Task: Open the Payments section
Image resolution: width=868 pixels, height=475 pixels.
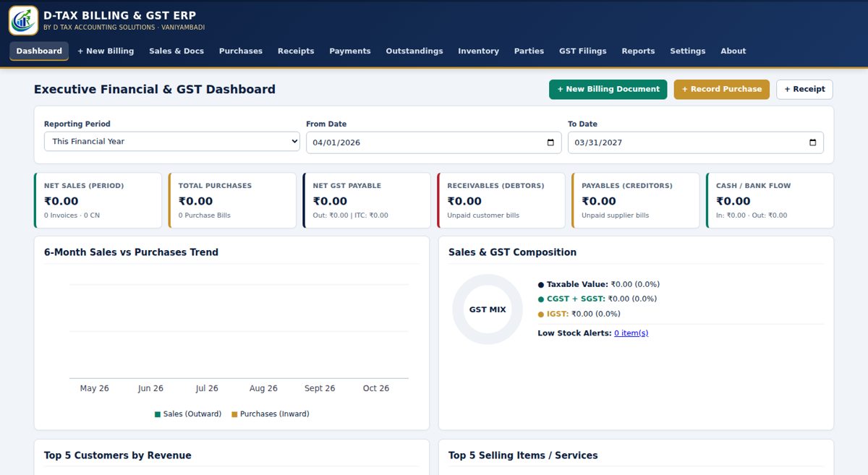Action: click(350, 51)
